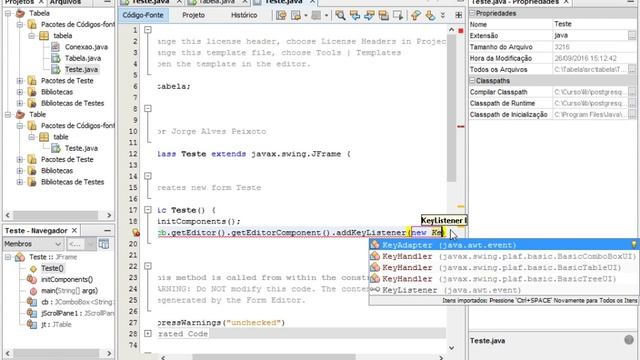
Task: Collapse the Tabela project node
Action: 8,13
